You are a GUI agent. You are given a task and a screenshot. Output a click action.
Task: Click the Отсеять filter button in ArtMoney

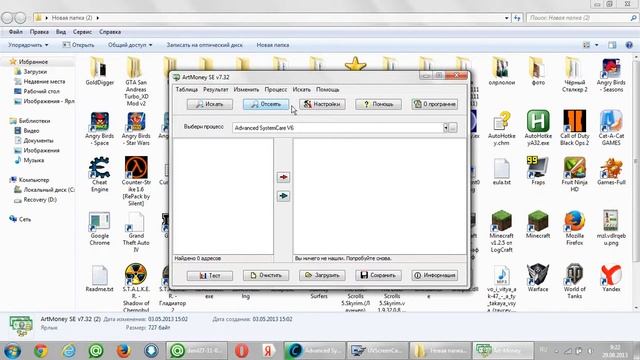click(266, 104)
